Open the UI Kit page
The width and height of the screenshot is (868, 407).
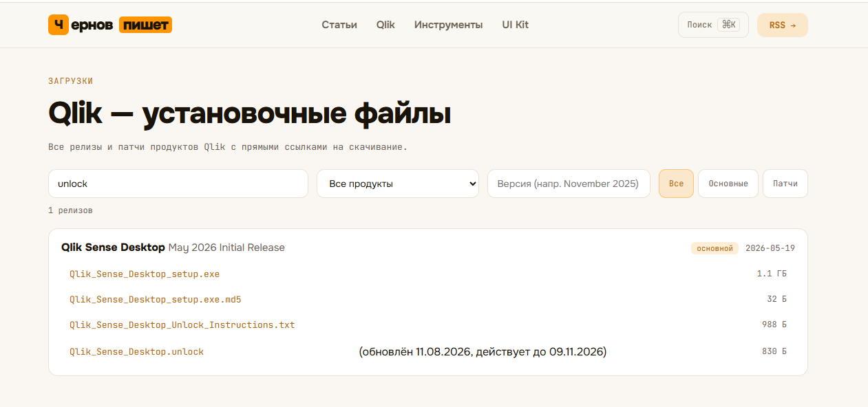pyautogui.click(x=515, y=25)
